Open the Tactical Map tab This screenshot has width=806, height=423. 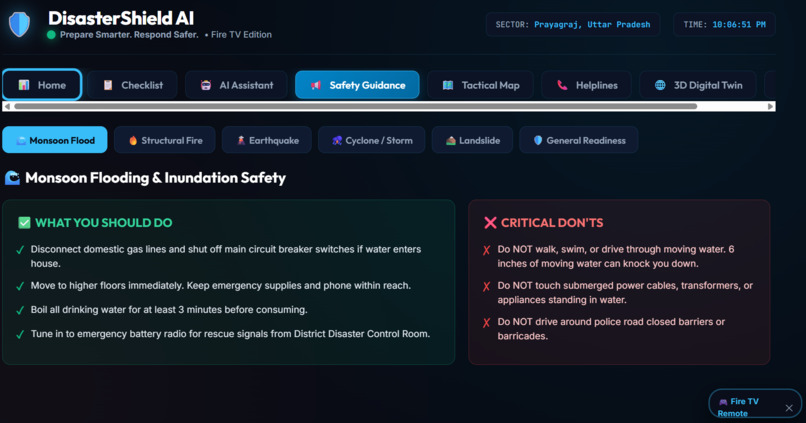pos(481,85)
